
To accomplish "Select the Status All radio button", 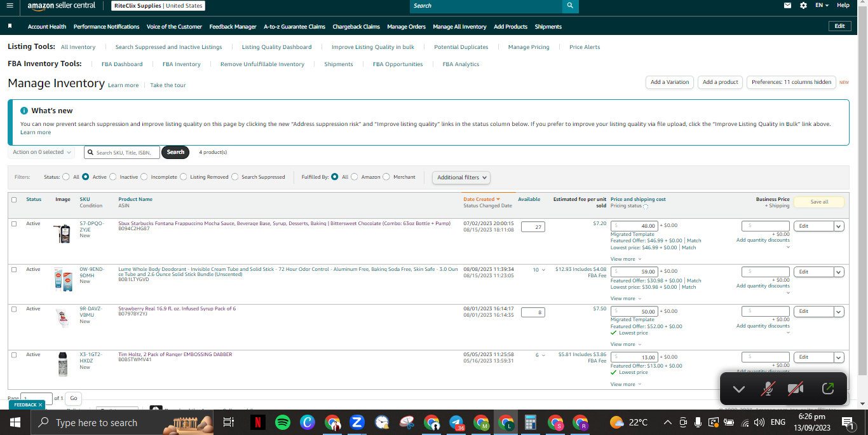I will (x=66, y=177).
